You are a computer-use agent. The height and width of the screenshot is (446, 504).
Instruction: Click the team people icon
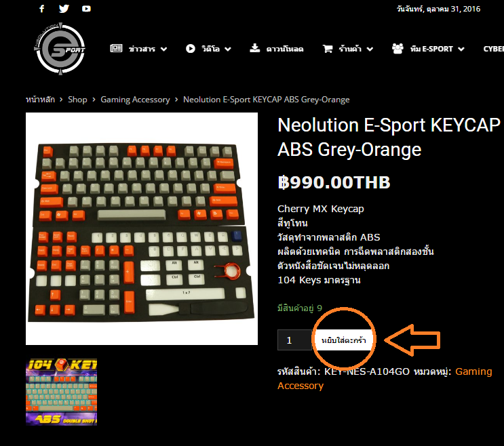click(x=398, y=49)
